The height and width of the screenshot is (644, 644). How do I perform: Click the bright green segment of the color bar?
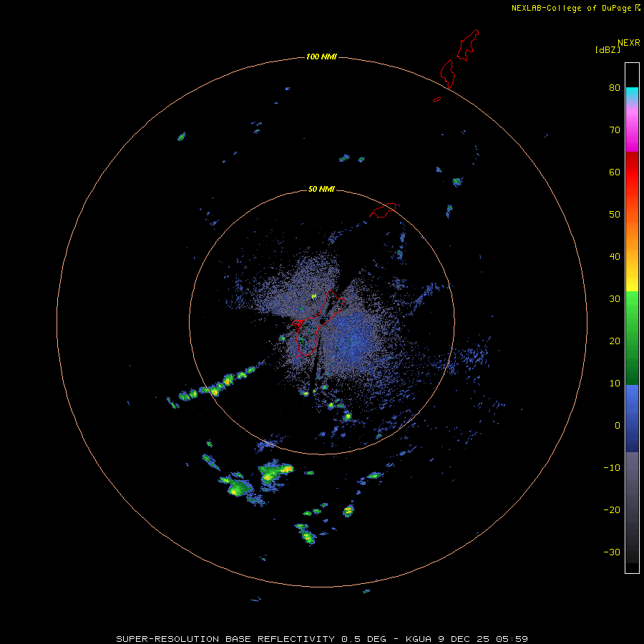click(x=632, y=304)
